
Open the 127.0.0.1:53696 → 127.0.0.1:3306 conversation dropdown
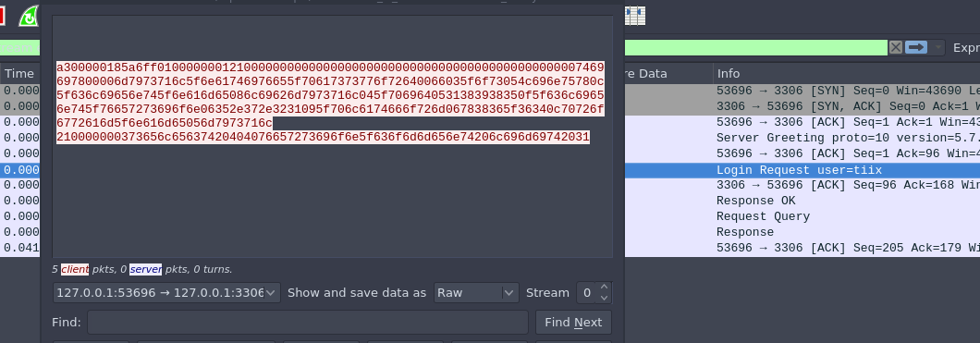point(166,292)
